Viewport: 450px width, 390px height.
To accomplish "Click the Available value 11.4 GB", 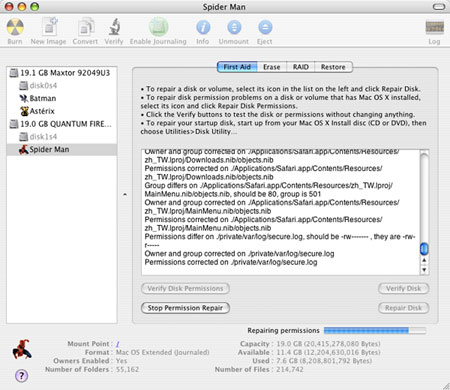I will [x=328, y=352].
